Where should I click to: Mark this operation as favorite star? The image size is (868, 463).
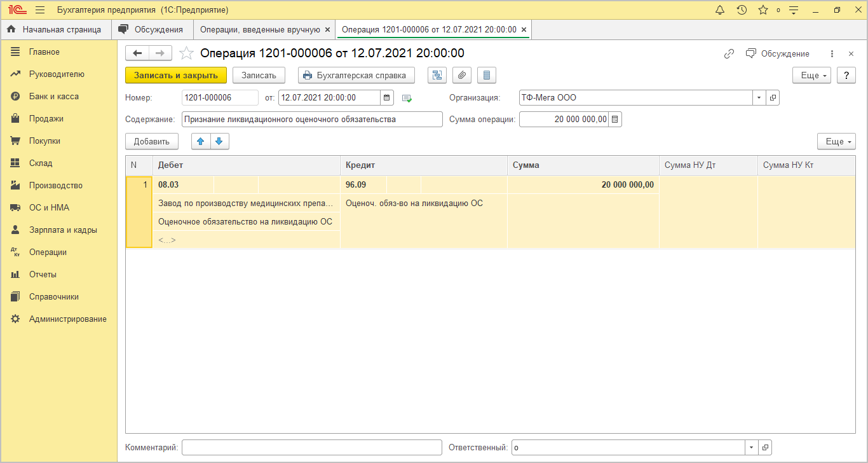pyautogui.click(x=186, y=53)
